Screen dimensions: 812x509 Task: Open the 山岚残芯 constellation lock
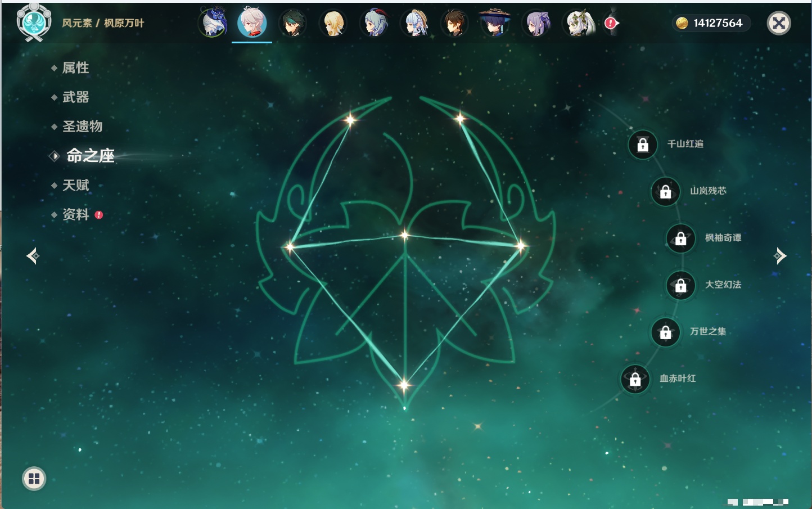[x=666, y=191]
